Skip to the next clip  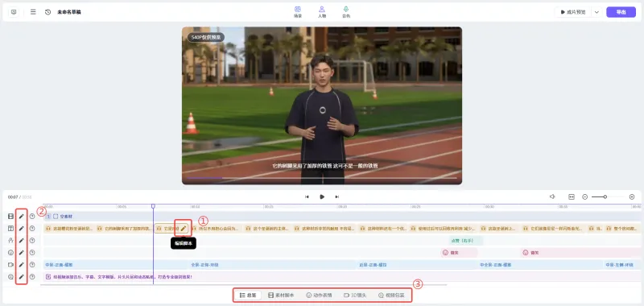coord(337,196)
